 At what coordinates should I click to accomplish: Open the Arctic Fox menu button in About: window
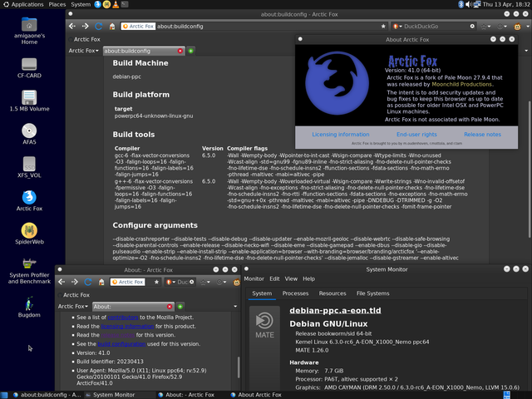click(x=73, y=306)
